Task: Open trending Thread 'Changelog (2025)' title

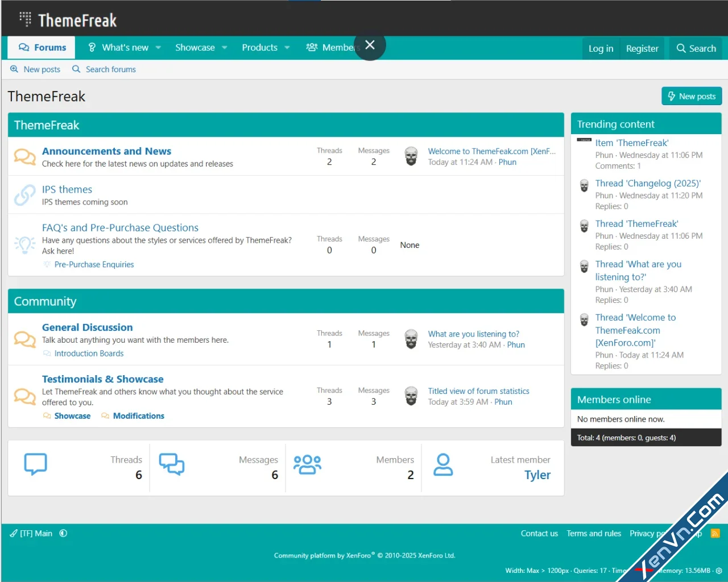Action: 648,183
